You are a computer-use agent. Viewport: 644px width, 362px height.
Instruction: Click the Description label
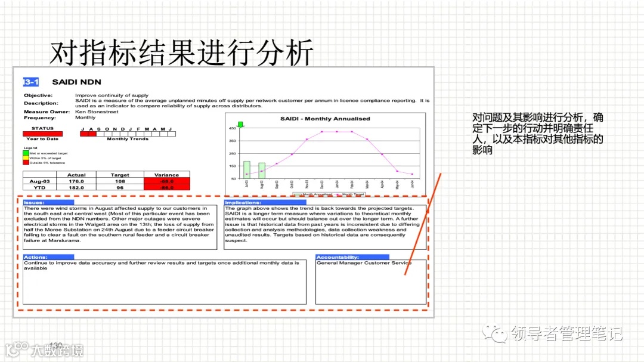click(x=41, y=103)
